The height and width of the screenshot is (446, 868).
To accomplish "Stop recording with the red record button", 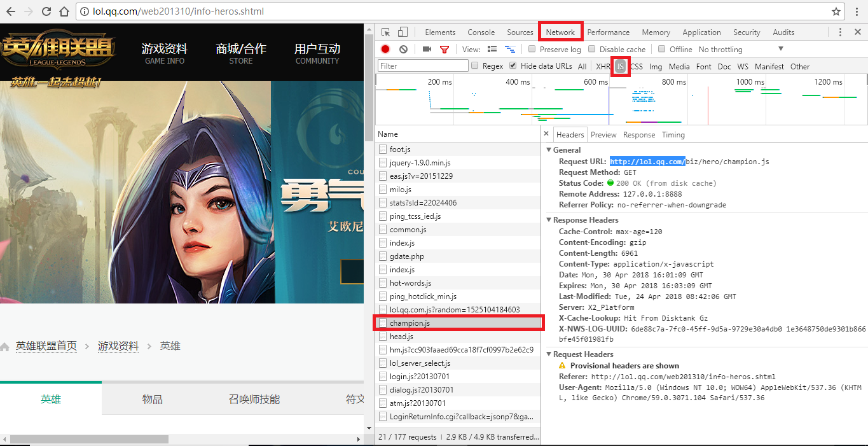I will tap(385, 50).
